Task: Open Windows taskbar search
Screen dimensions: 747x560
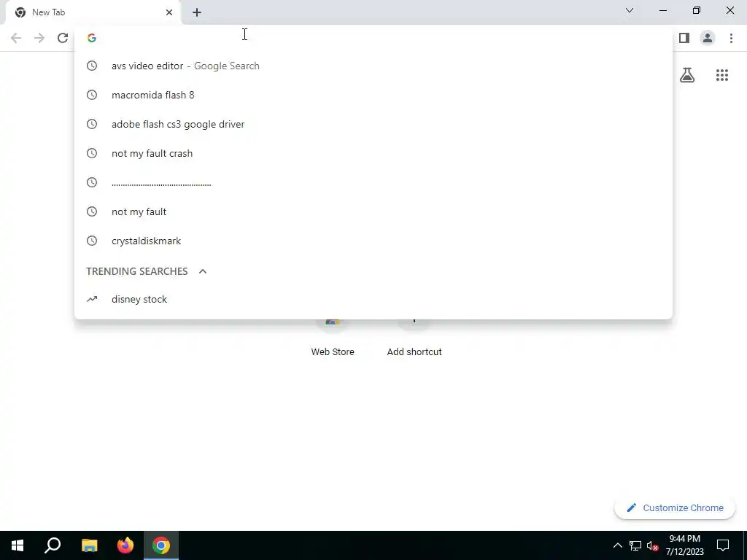Action: (53, 545)
